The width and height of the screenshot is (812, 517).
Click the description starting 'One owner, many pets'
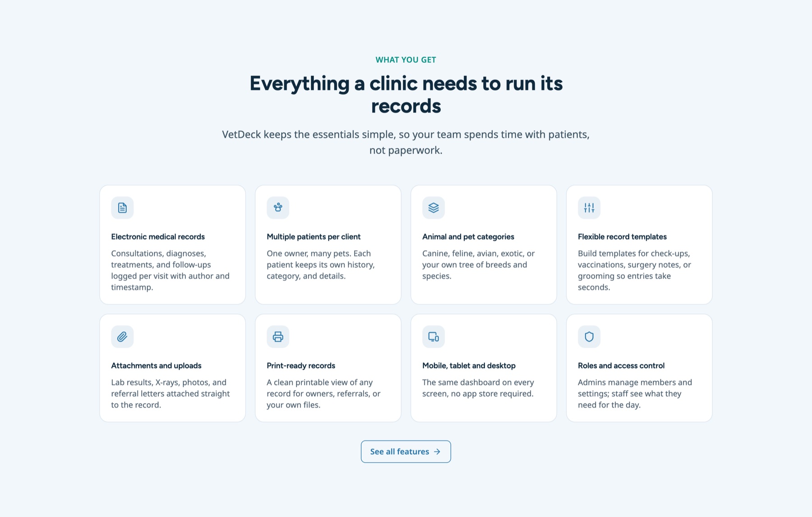[x=321, y=265]
